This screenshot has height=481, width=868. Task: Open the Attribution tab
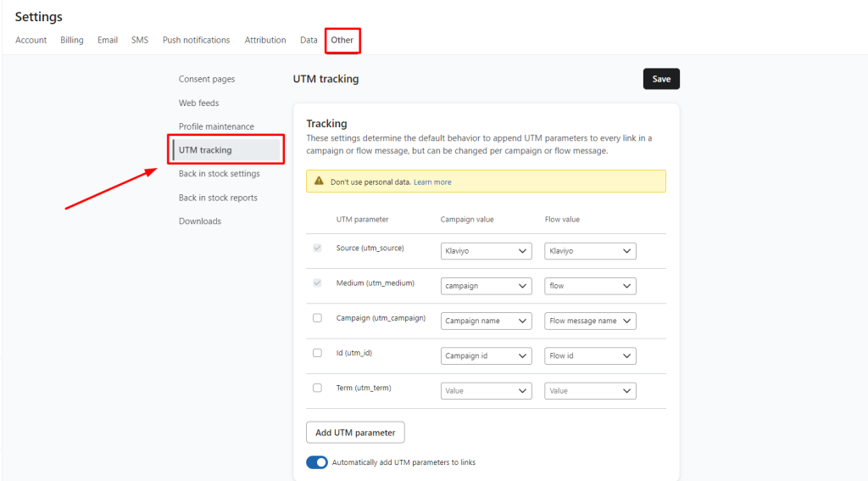point(265,40)
